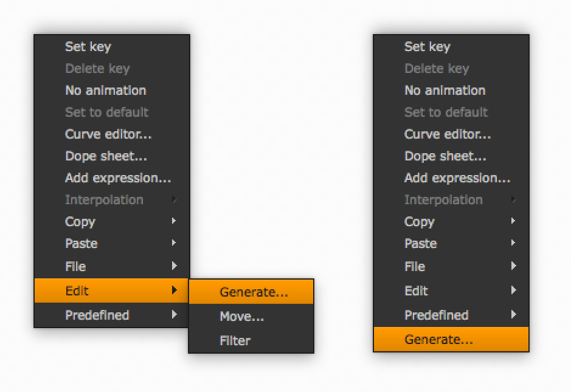Select Add expression in the right menu
Screen dimensions: 571x392
(x=457, y=177)
